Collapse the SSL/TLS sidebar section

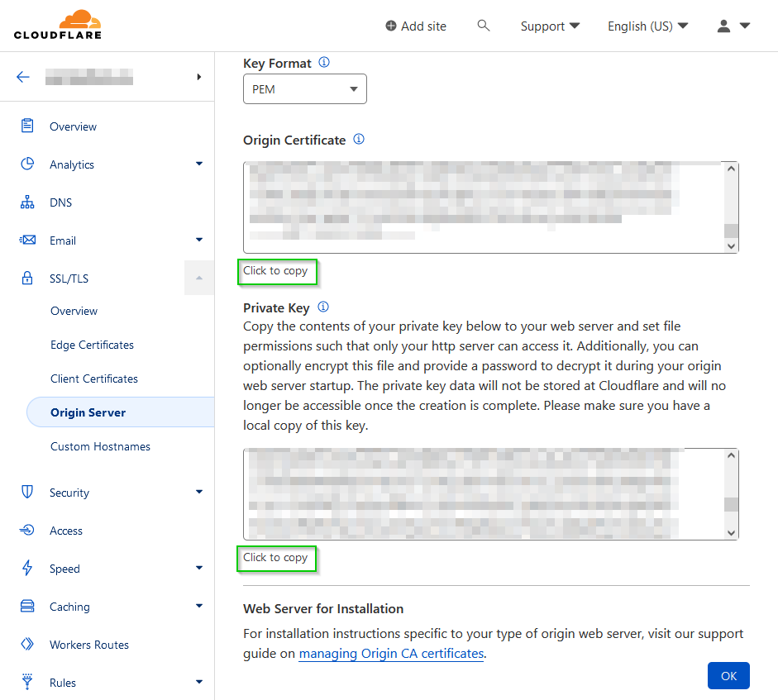(198, 279)
